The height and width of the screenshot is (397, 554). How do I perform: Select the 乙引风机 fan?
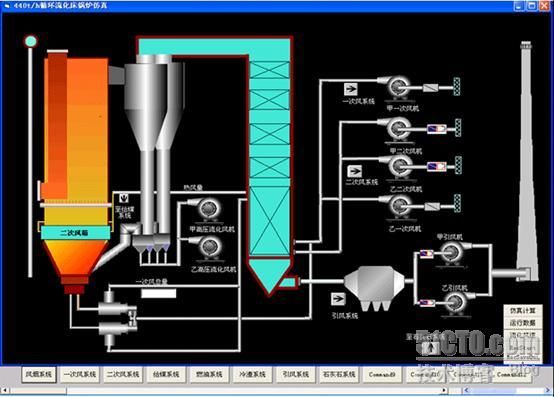pyautogui.click(x=455, y=302)
